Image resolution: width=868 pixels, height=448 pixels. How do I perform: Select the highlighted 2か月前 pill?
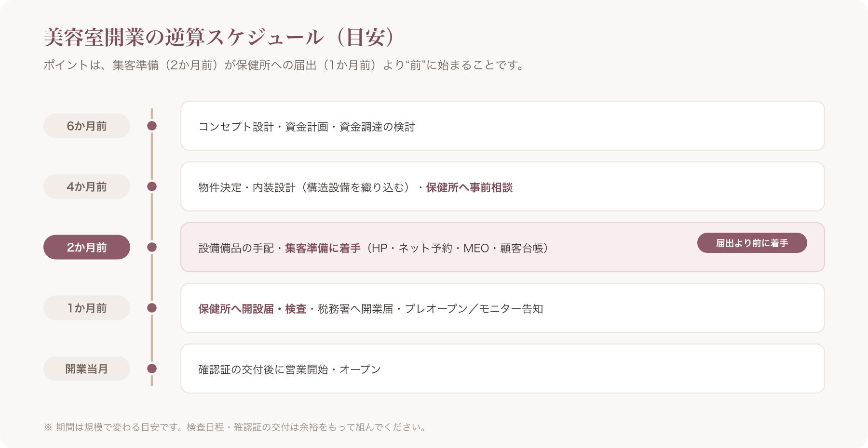[87, 247]
